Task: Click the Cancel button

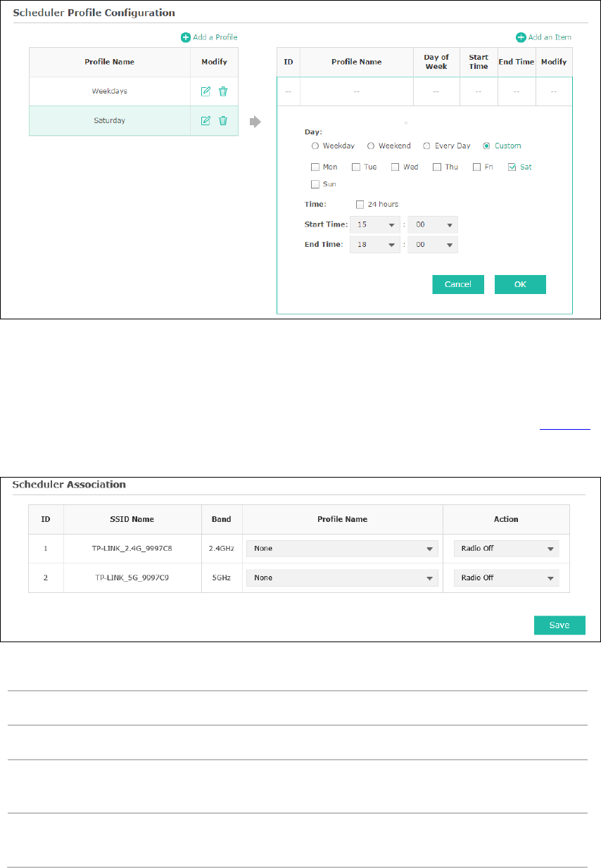Action: (x=458, y=284)
